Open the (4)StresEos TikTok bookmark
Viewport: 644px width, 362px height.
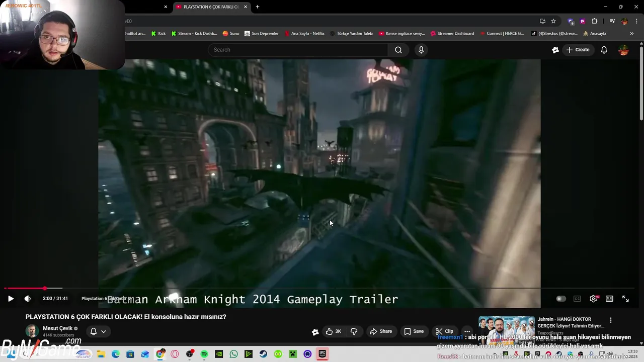pyautogui.click(x=554, y=34)
